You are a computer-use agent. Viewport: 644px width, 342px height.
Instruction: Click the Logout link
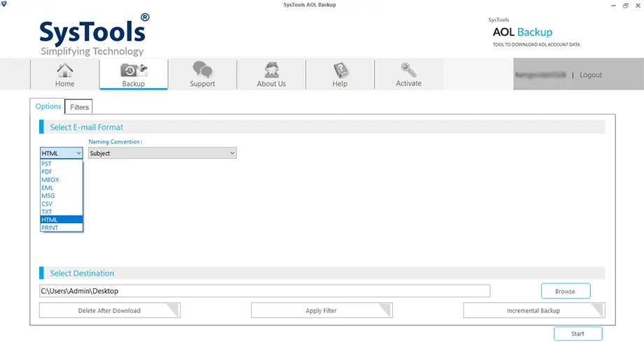591,75
